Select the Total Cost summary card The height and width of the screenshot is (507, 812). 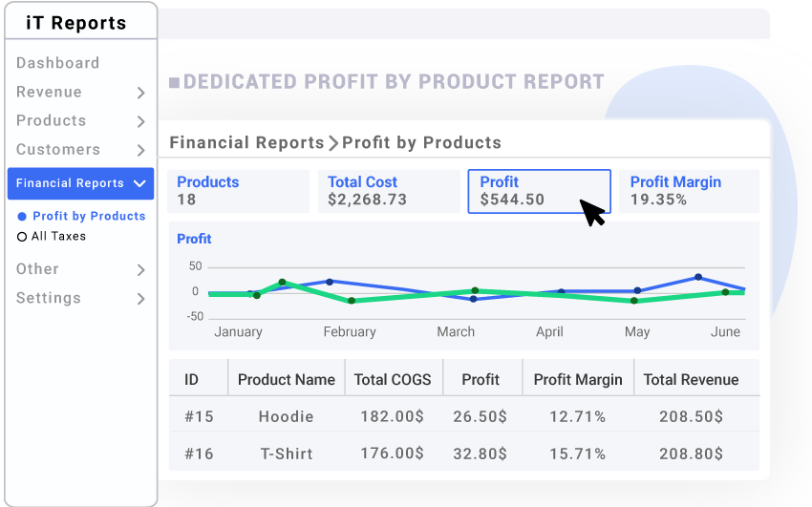click(x=389, y=191)
